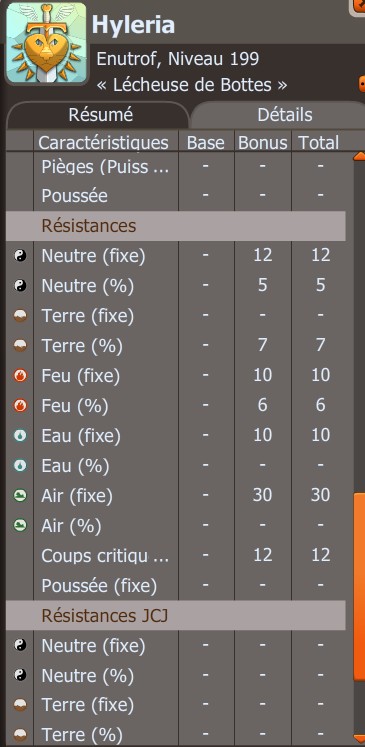Screen dimensions: 365x747
Task: Click the scrollbar down arrow
Action: point(359,737)
